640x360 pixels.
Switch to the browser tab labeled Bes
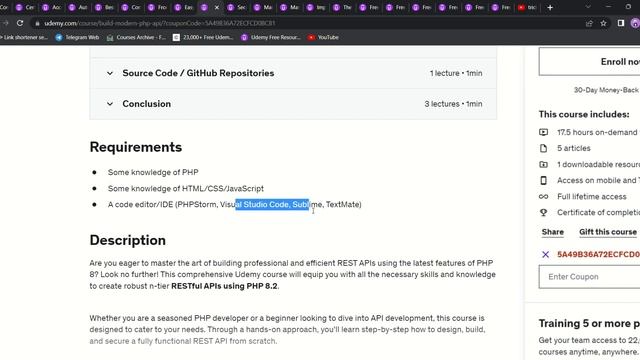(x=105, y=7)
